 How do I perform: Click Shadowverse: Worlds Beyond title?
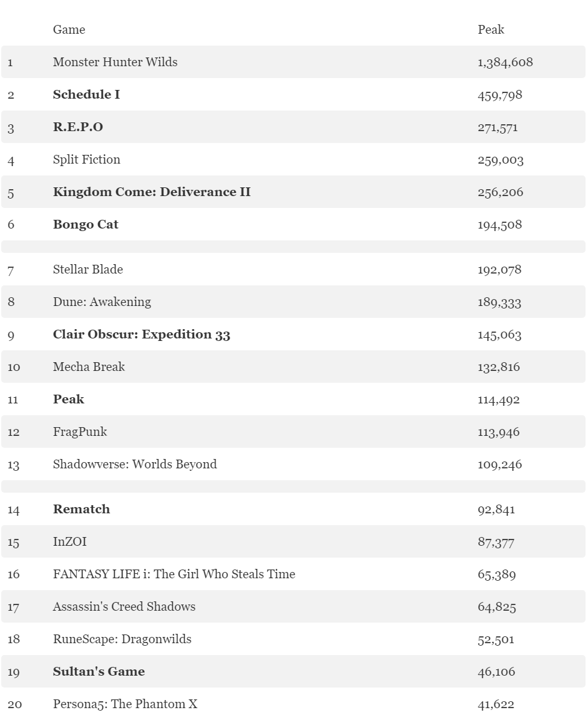pyautogui.click(x=135, y=464)
